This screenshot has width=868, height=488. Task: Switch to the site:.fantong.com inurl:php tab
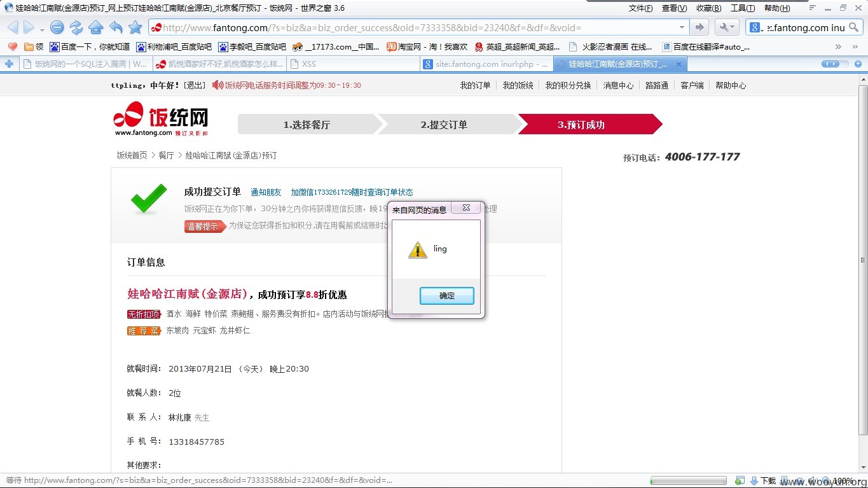click(x=486, y=64)
